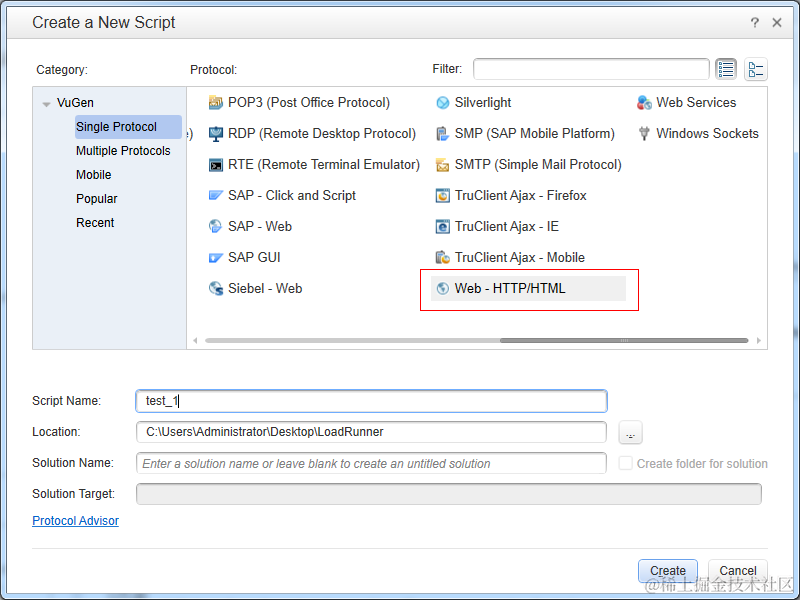Select Popular category
Screen dimensions: 800x600
[96, 199]
